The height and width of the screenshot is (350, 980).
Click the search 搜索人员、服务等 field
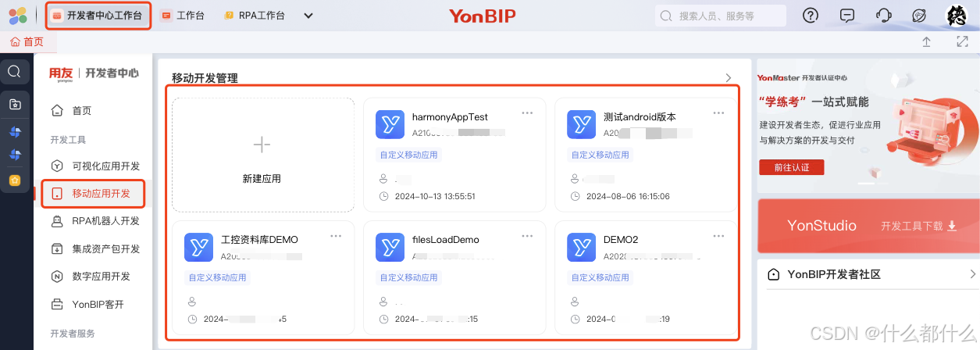pos(720,16)
